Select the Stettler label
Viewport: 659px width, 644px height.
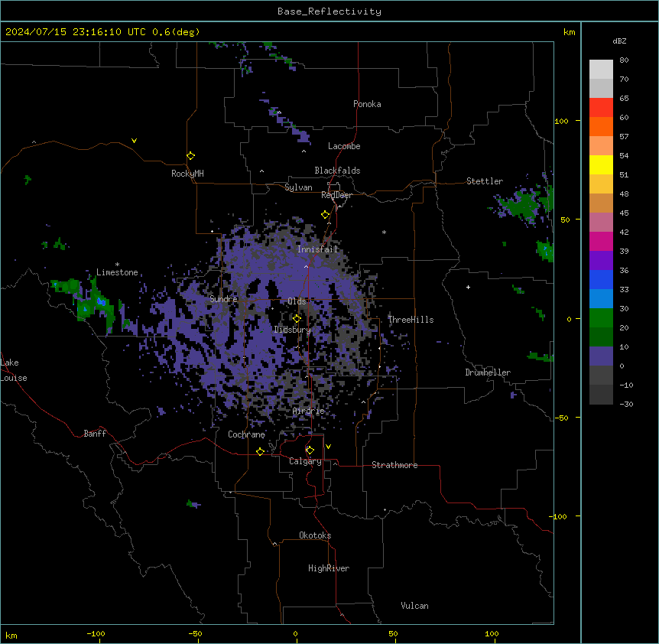[485, 181]
